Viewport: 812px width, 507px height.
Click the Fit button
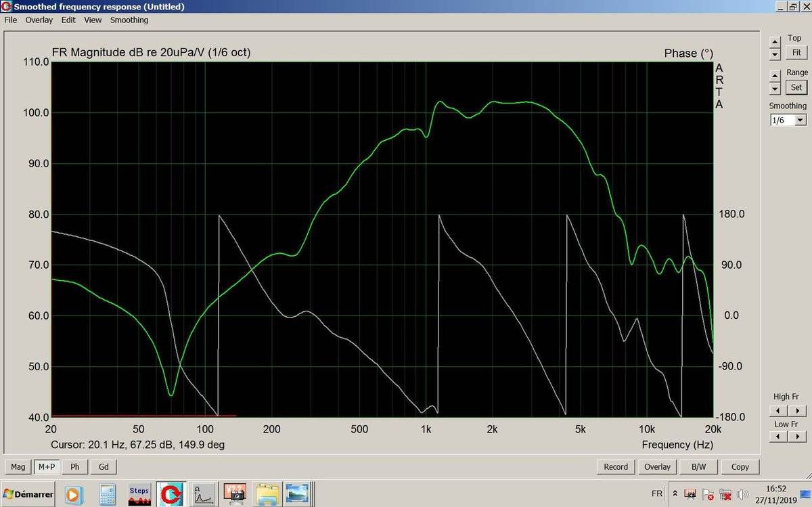pyautogui.click(x=796, y=52)
